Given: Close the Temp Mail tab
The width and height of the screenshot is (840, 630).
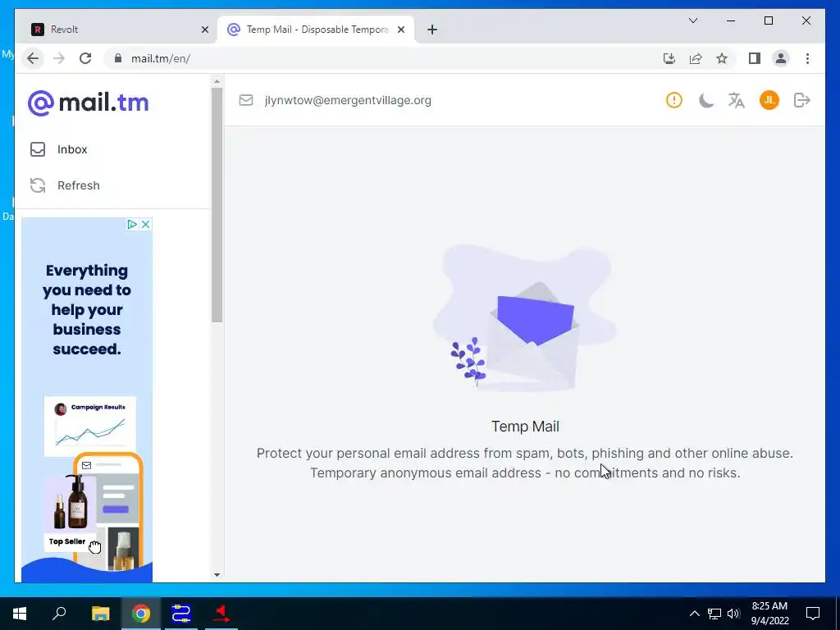Looking at the screenshot, I should [400, 30].
